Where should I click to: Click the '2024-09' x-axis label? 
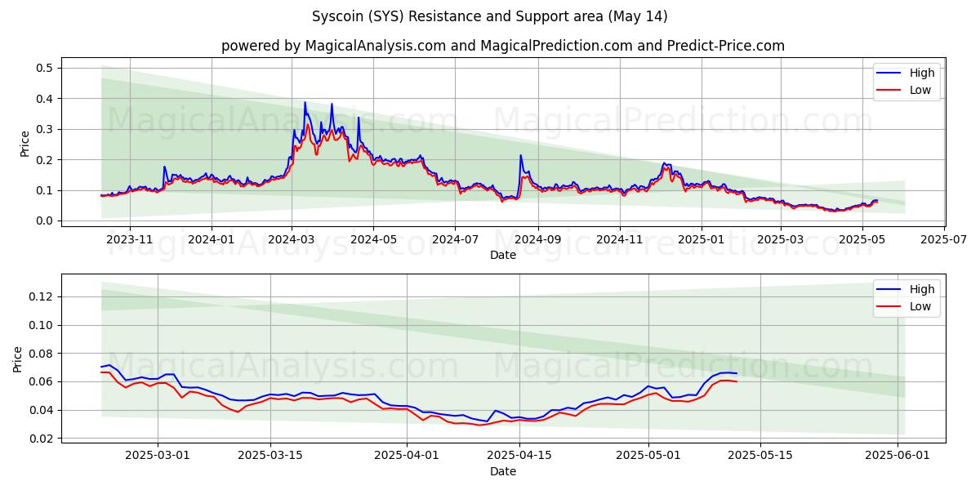click(x=537, y=240)
